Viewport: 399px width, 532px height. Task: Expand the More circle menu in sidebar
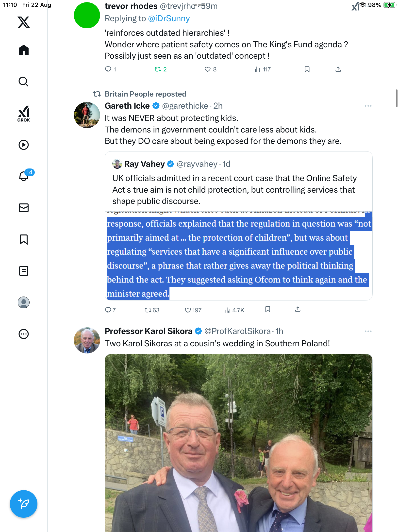(x=24, y=334)
